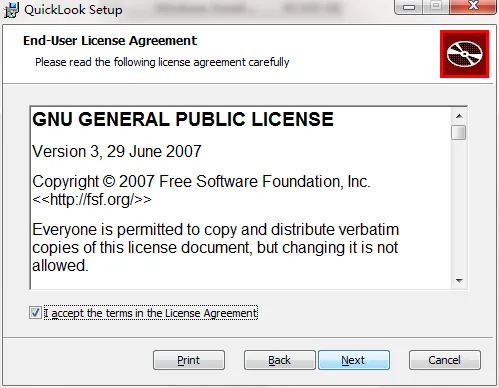
Task: Close the QuickLook Setup window
Action: (473, 6)
